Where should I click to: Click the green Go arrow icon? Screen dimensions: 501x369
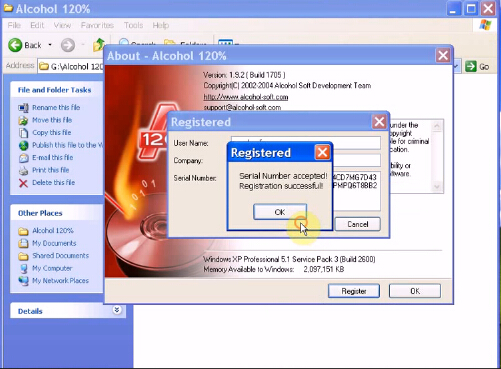[x=471, y=66]
